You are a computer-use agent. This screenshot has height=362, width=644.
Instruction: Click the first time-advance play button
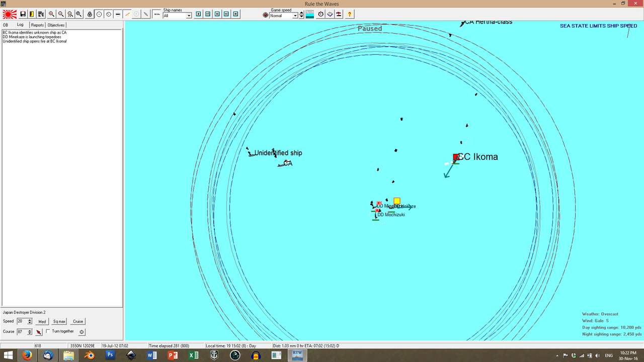point(198,14)
